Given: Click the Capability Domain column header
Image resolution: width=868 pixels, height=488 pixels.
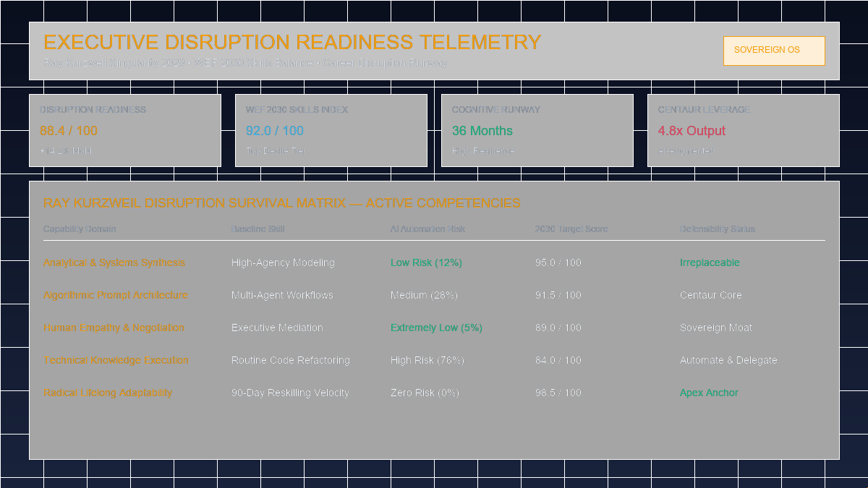Looking at the screenshot, I should tap(80, 229).
